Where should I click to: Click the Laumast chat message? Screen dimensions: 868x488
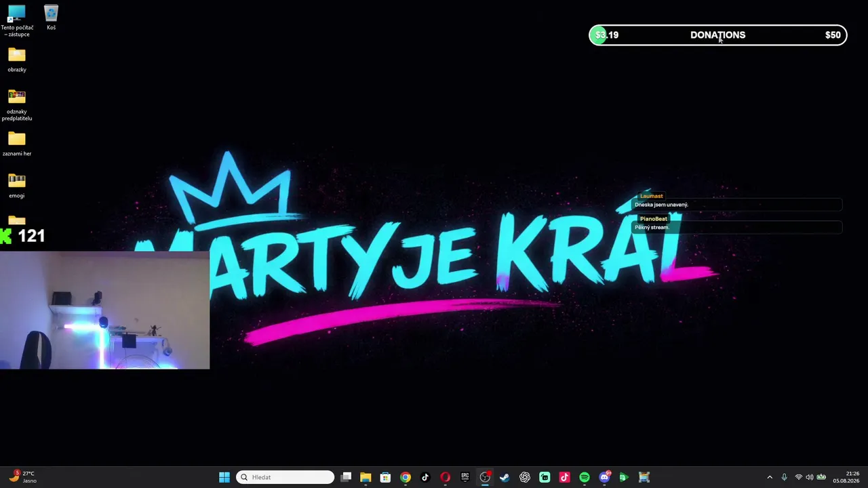tap(738, 201)
